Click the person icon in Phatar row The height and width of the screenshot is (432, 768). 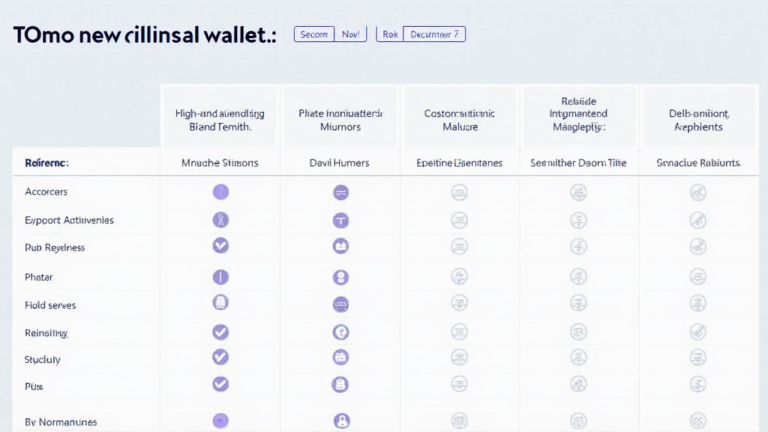340,277
